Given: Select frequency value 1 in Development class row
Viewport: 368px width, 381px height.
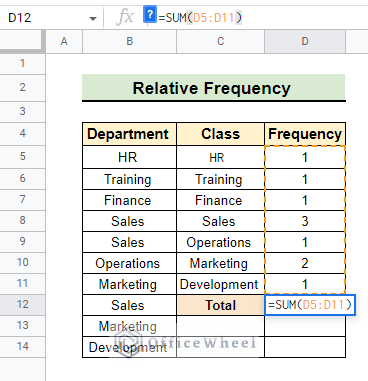Looking at the screenshot, I should pos(305,284).
